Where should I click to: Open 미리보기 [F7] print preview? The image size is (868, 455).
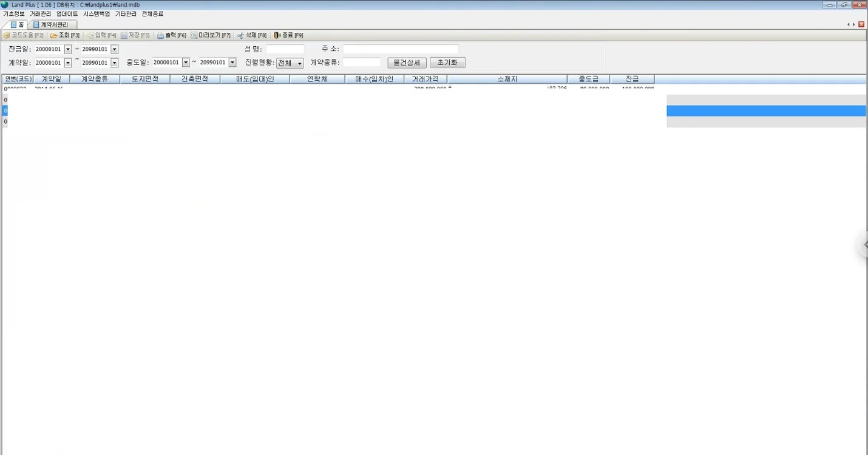(211, 35)
